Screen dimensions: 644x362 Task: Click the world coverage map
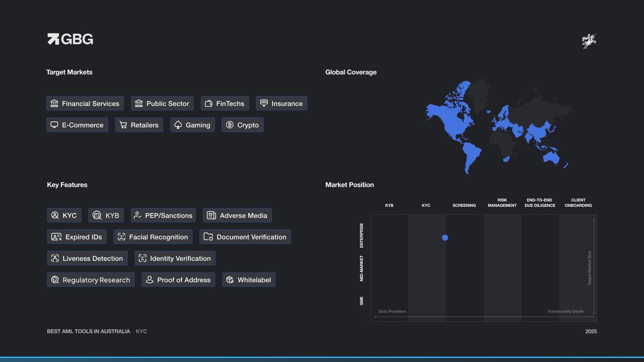(x=498, y=127)
